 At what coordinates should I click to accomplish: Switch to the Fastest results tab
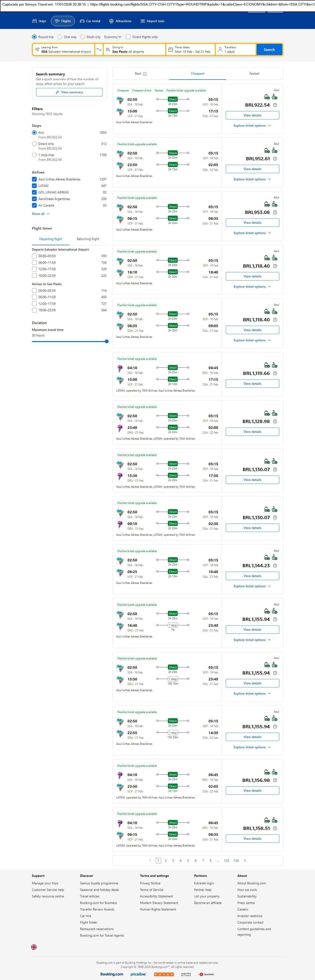click(x=255, y=74)
